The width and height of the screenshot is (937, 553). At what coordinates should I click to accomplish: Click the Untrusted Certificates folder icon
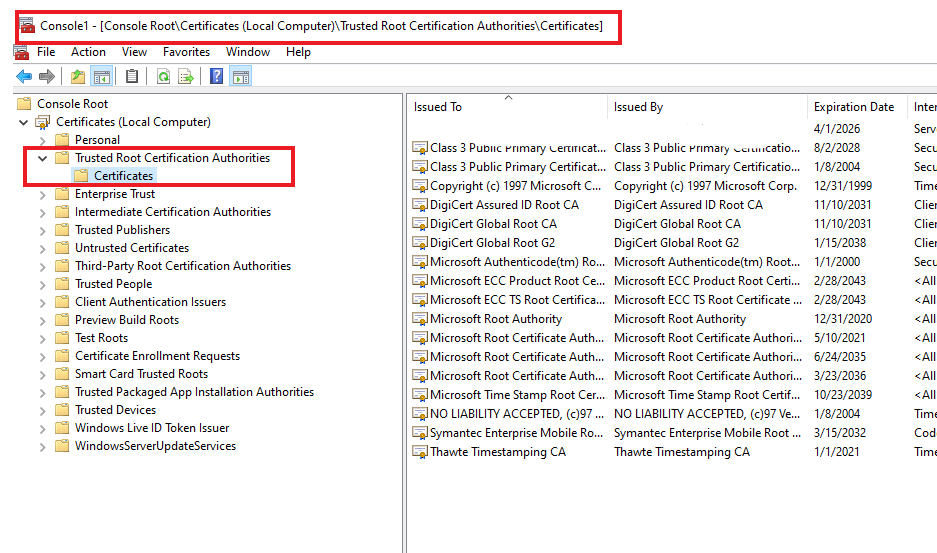tap(62, 248)
